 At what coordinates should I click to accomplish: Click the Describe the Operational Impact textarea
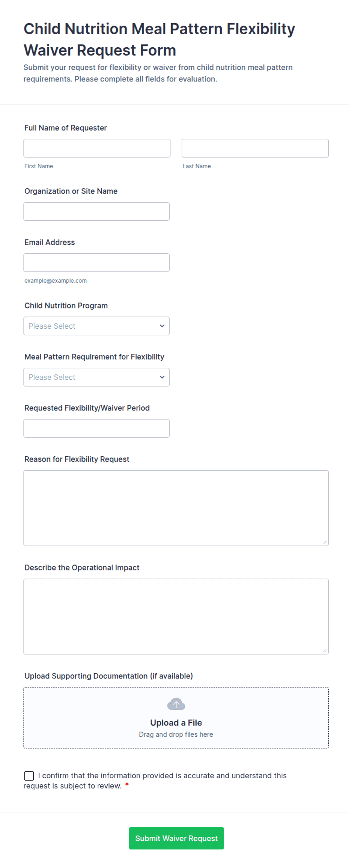pos(176,617)
